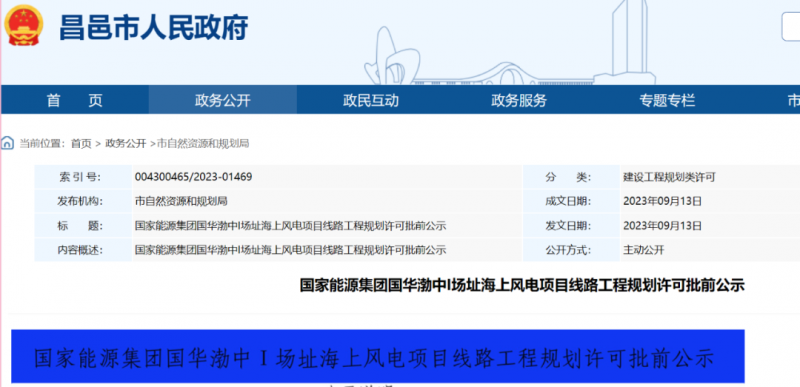Click the 建设工程规划类许可 category value
The image size is (800, 387).
point(669,177)
